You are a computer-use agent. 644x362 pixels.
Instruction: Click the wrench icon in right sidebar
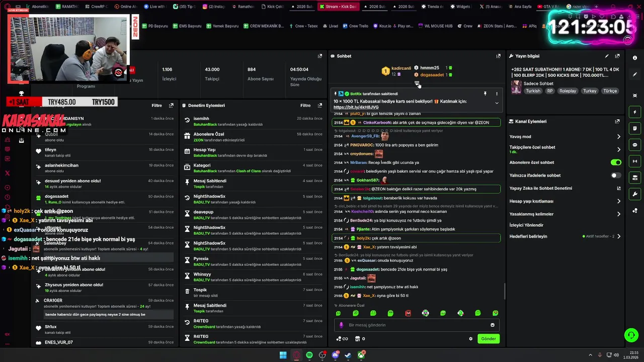point(635,194)
